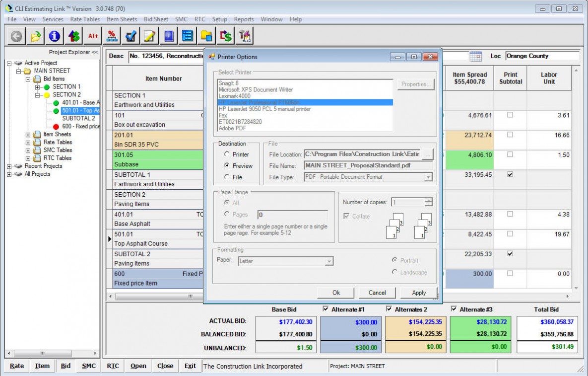This screenshot has height=376, width=588.
Task: Click the Number of copies spinner
Action: pyautogui.click(x=428, y=202)
